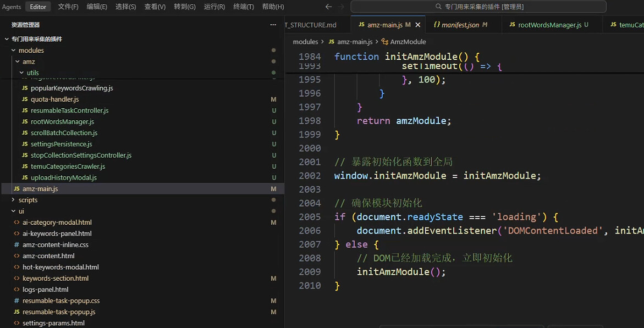Click the JS icon of uploadHistoryModal.js

[x=25, y=178]
